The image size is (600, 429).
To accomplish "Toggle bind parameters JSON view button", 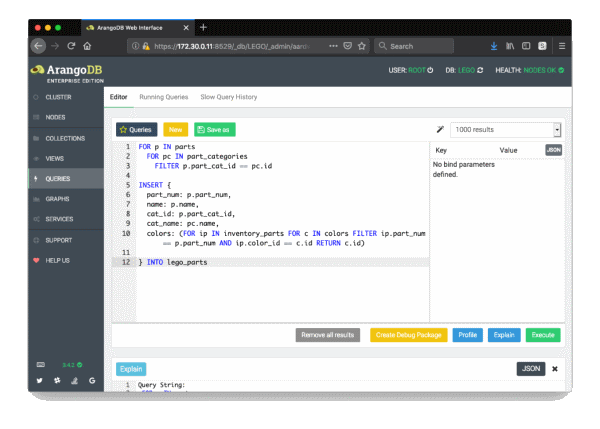I will (x=553, y=150).
